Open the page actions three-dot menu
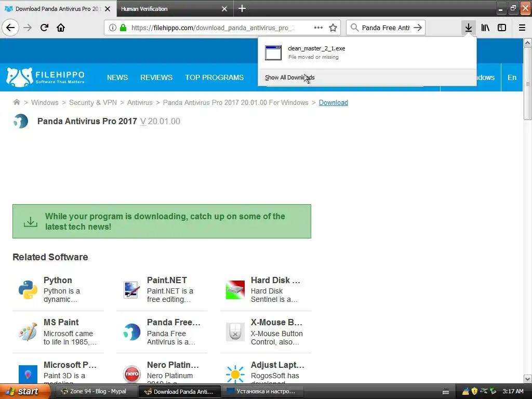Image resolution: width=532 pixels, height=399 pixels. pos(318,28)
